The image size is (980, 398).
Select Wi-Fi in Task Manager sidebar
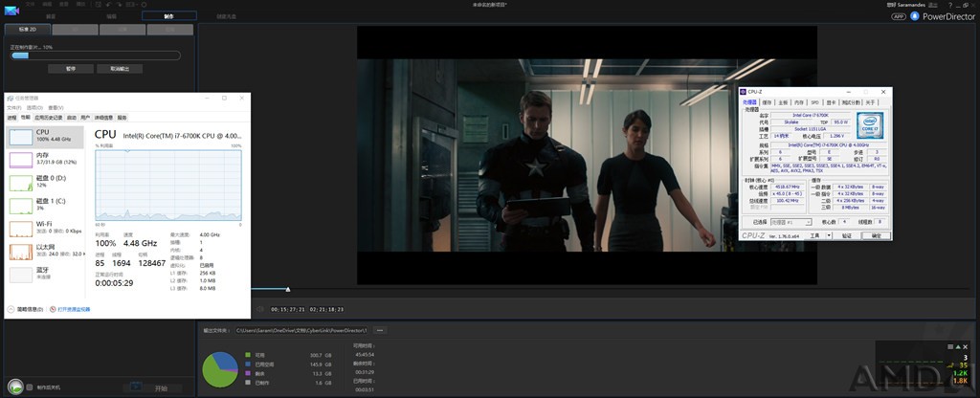44,228
